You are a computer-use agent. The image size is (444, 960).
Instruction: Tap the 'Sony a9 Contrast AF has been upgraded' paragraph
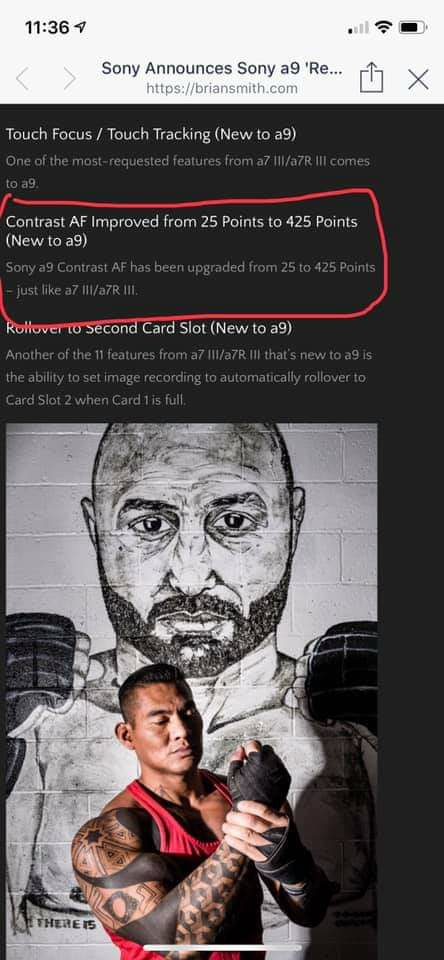click(190, 279)
